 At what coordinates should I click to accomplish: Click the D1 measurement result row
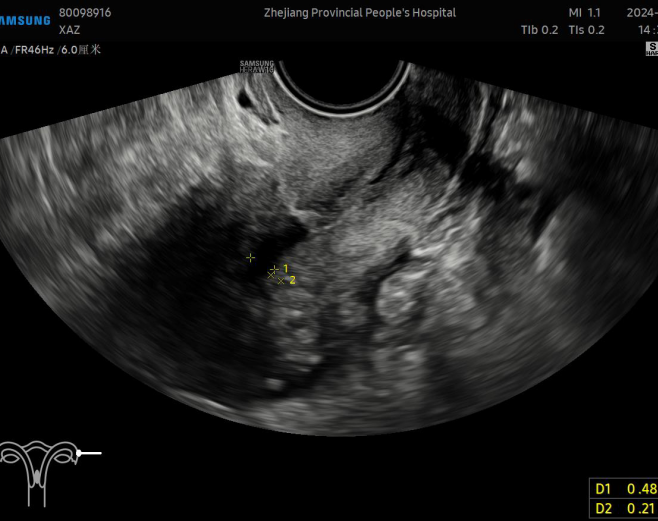point(624,489)
